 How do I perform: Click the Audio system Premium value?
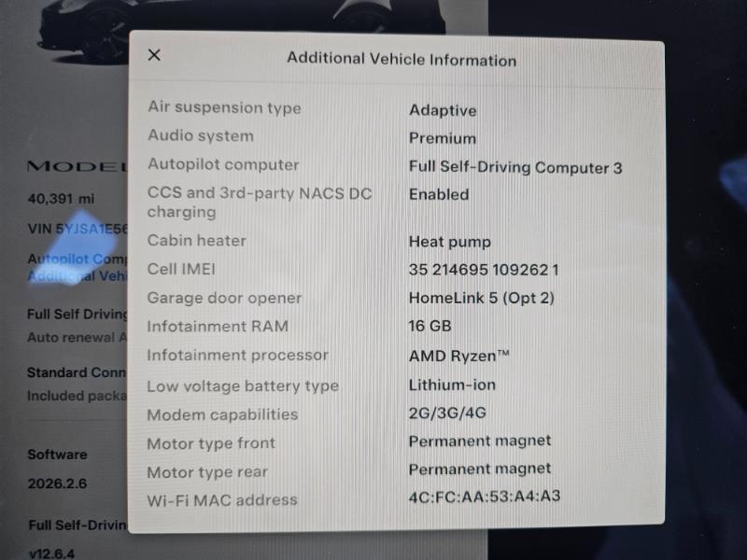point(443,138)
